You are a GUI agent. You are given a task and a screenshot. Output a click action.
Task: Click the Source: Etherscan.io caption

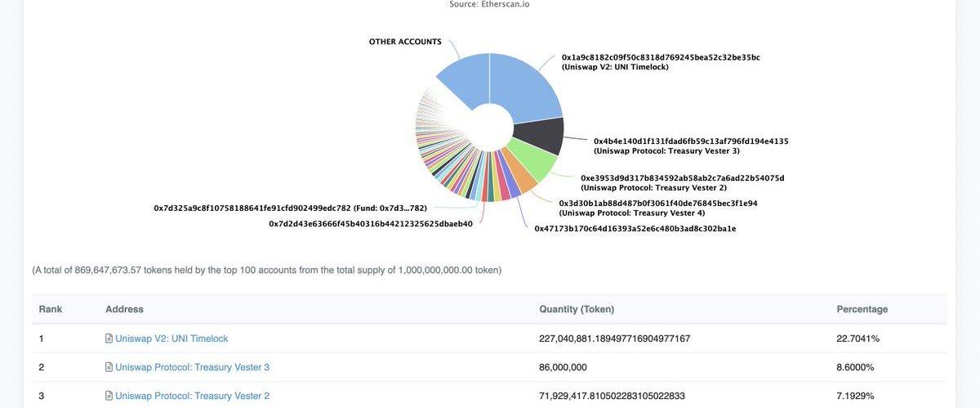click(x=489, y=4)
